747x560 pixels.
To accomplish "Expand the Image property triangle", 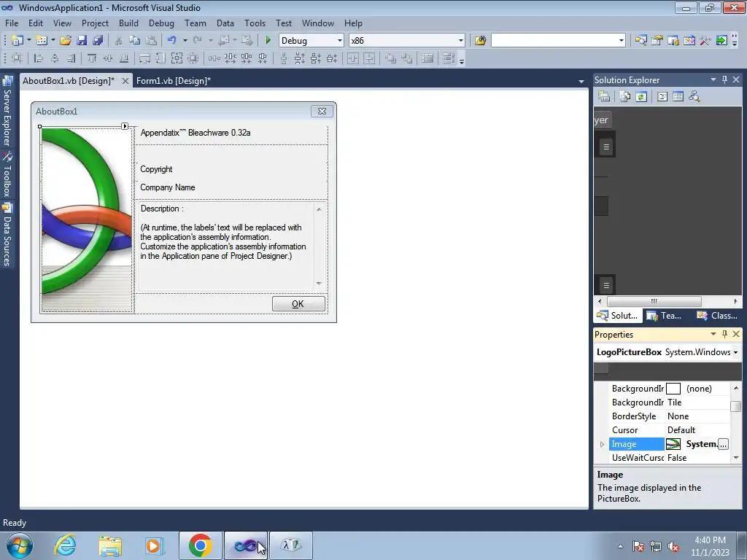I will pos(602,444).
